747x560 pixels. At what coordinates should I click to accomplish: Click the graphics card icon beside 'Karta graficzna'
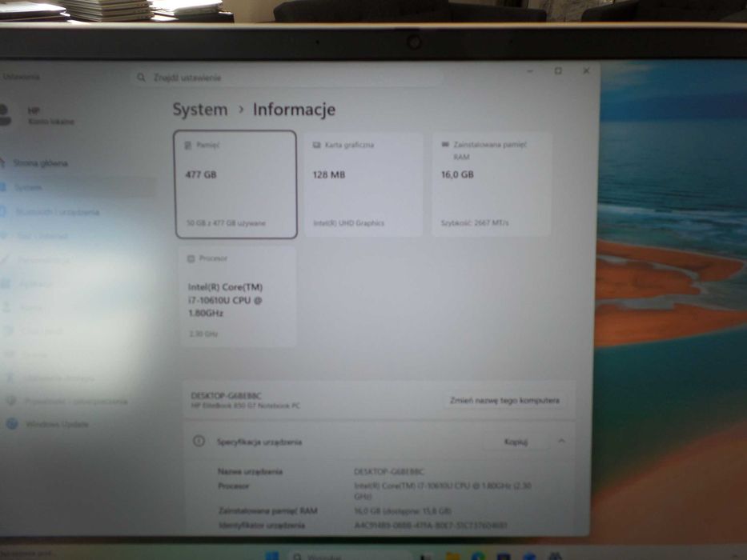point(316,145)
